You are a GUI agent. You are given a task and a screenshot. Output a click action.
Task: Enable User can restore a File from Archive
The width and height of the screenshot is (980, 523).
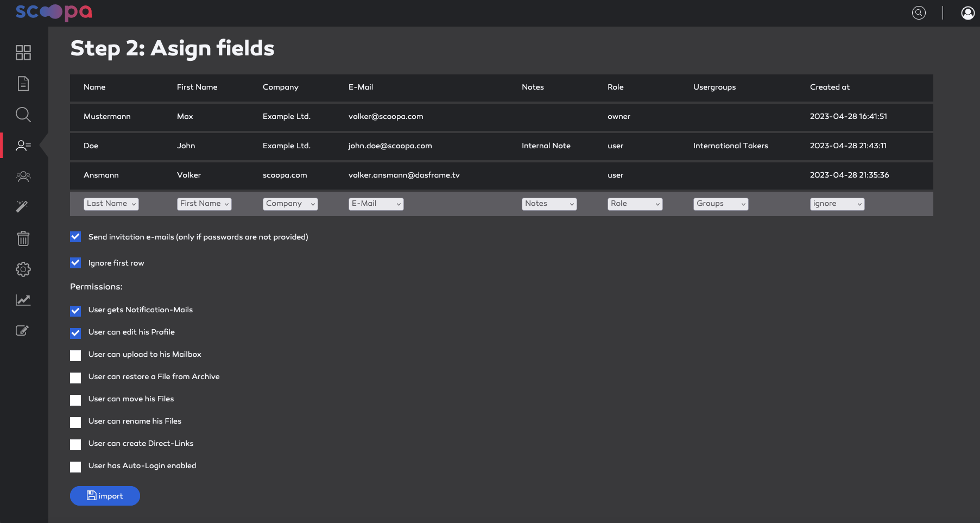[75, 377]
